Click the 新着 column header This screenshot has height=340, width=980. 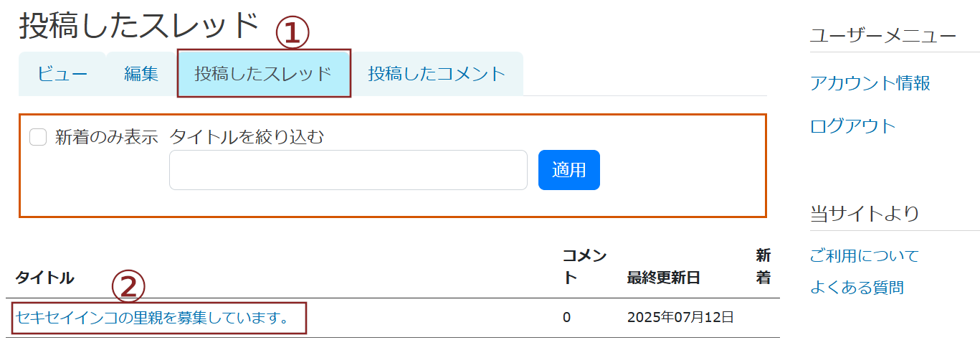coord(763,266)
